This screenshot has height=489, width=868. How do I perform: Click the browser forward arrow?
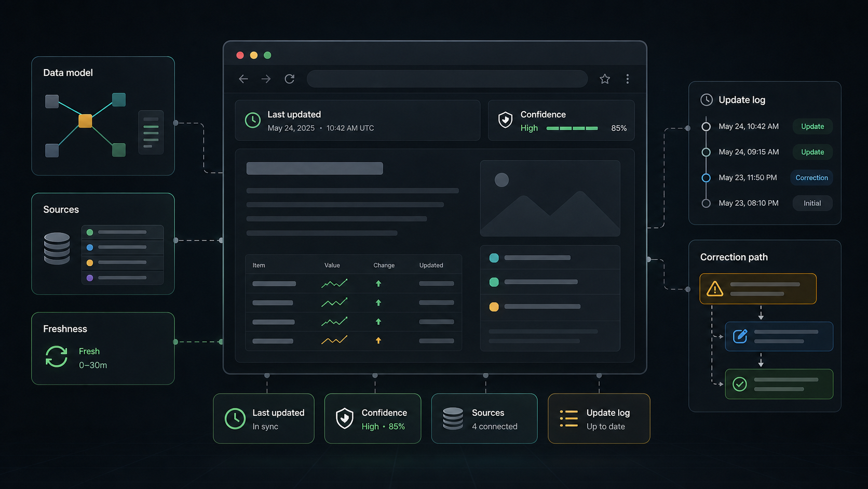pos(266,79)
